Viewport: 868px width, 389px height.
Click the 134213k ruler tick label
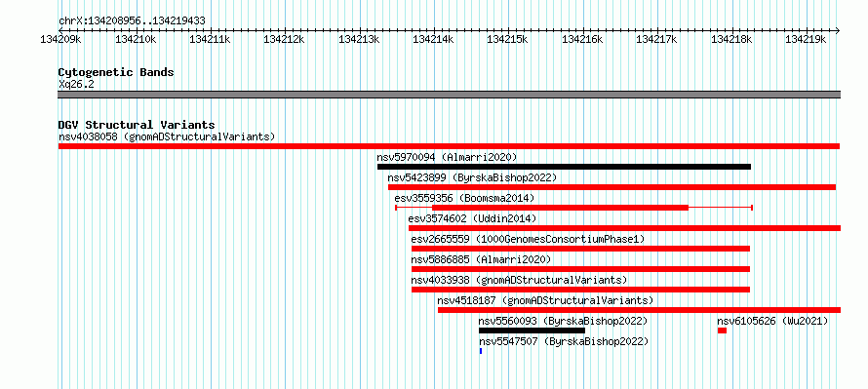tap(359, 39)
